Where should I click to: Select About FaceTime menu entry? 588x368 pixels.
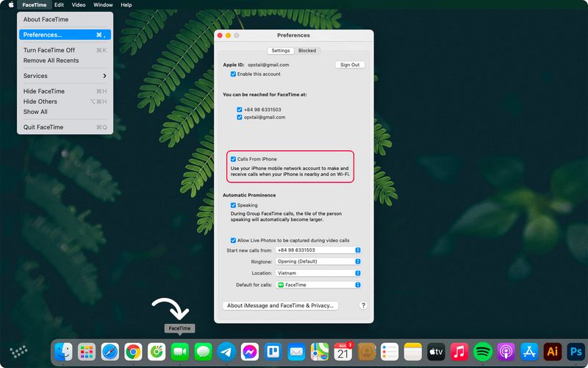tap(65, 20)
